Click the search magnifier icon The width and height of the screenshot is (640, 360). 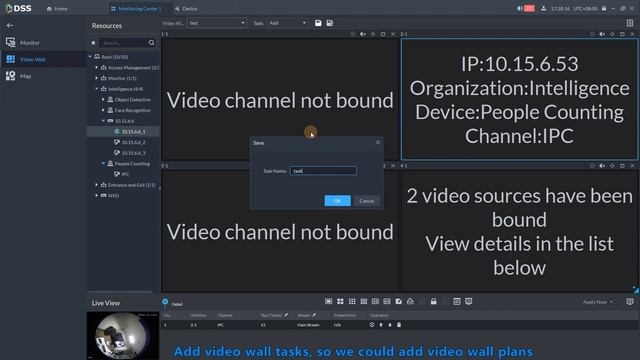click(151, 42)
